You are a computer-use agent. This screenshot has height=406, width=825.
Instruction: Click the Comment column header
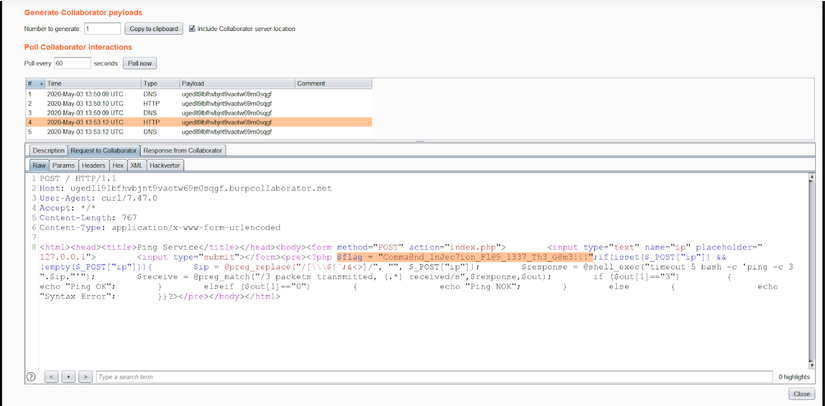333,83
